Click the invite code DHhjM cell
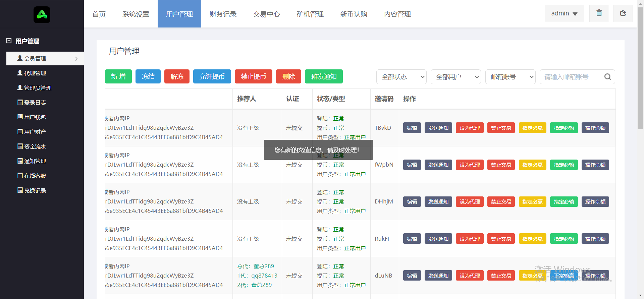Screen dimensions: 644x299 (x=384, y=201)
